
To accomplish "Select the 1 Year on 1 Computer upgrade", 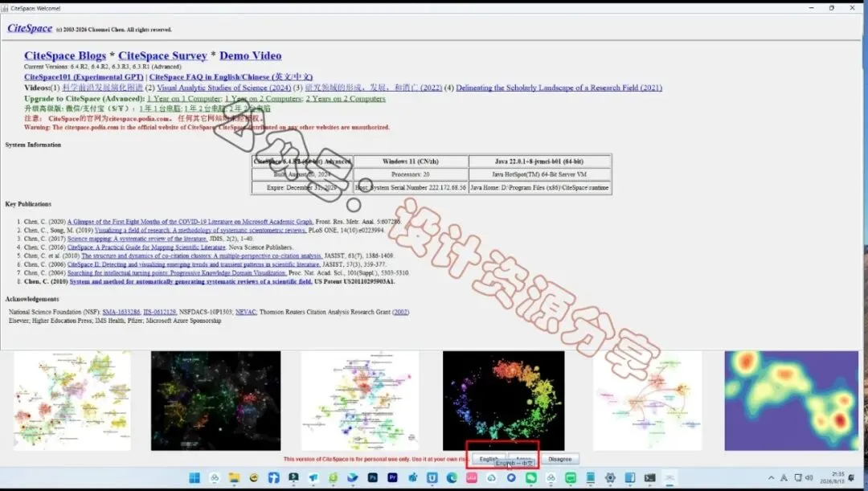I will tap(184, 99).
